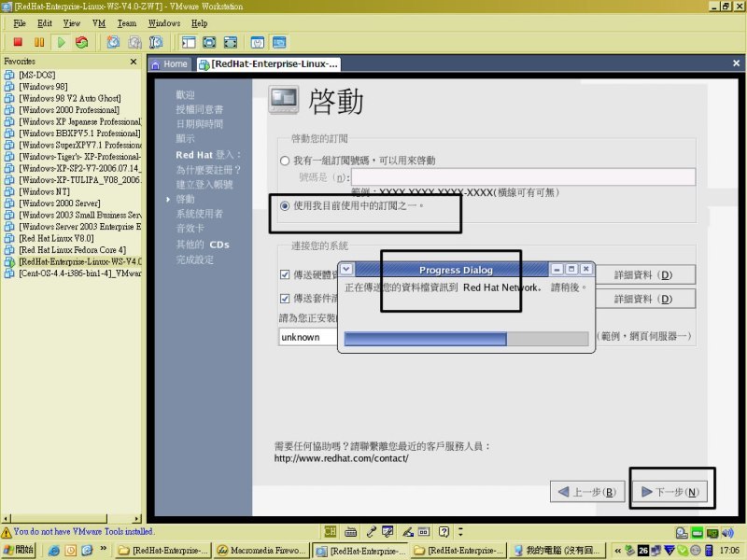
Task: Click the Summary view toolbar icon
Action: pyautogui.click(x=258, y=42)
